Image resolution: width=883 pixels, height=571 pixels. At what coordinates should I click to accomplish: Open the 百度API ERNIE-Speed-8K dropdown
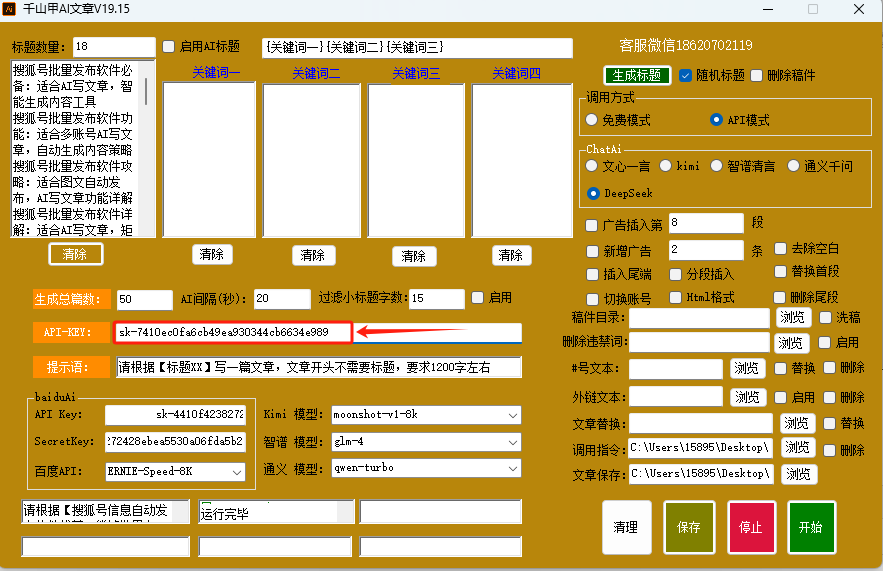coord(175,471)
